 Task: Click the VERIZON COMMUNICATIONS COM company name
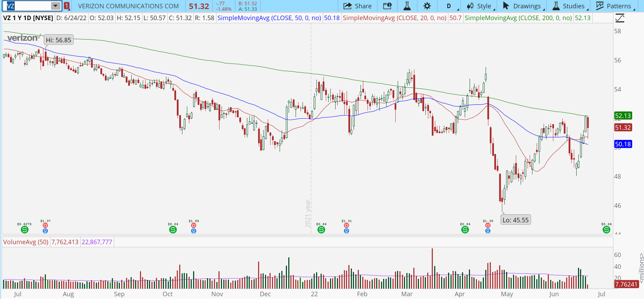pyautogui.click(x=129, y=6)
